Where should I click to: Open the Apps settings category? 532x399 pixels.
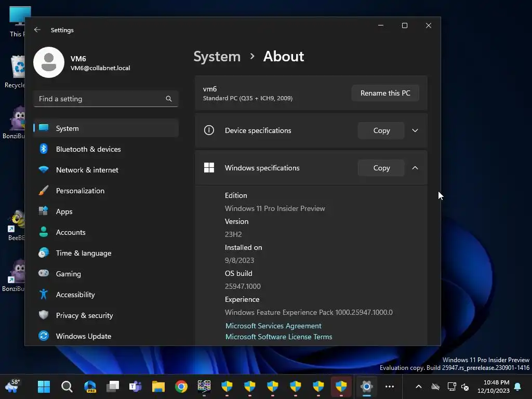point(106,211)
